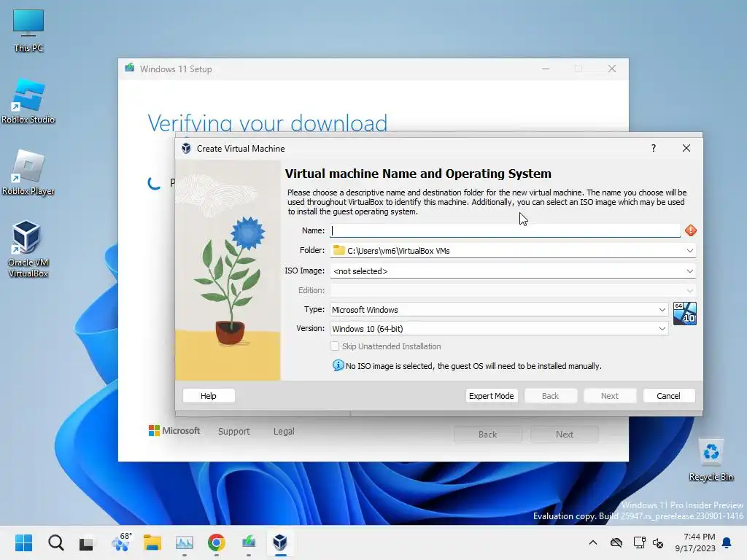Open Task View on the taskbar

pyautogui.click(x=86, y=542)
